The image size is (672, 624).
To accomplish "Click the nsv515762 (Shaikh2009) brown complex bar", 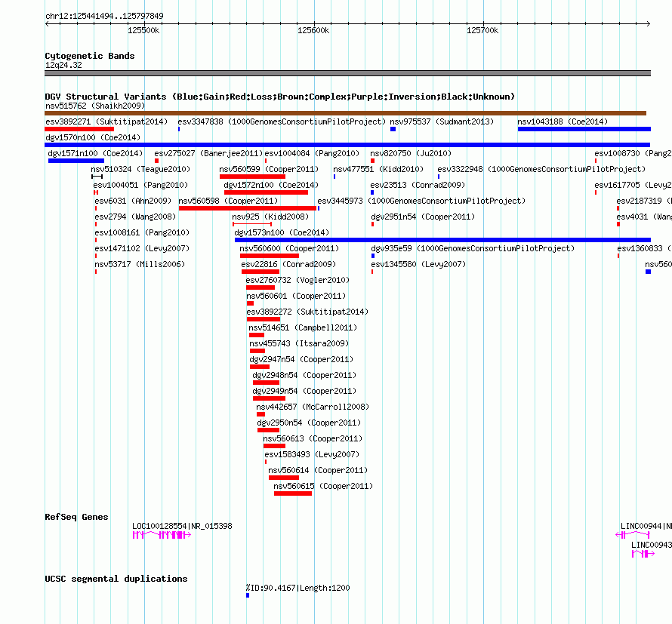I will [x=345, y=113].
